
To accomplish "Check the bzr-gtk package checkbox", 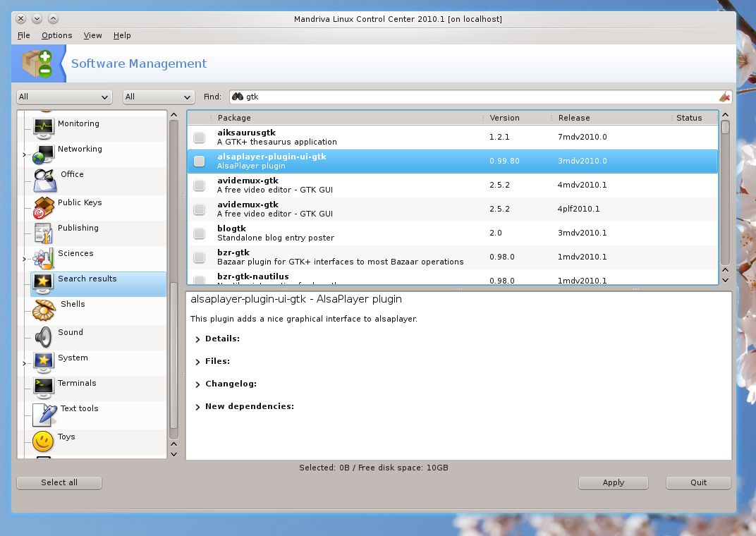I will point(199,257).
